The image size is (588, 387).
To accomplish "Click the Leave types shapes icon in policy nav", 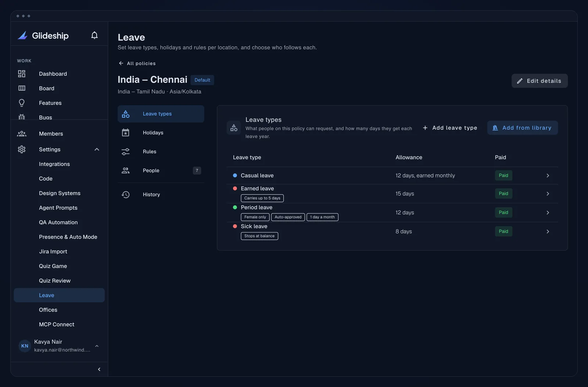I will point(126,114).
